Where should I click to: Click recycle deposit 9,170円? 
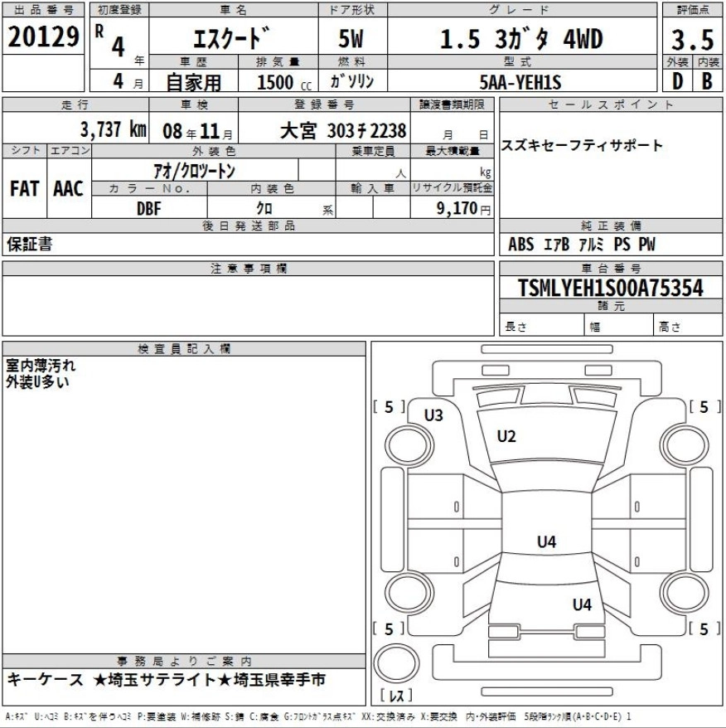point(463,208)
